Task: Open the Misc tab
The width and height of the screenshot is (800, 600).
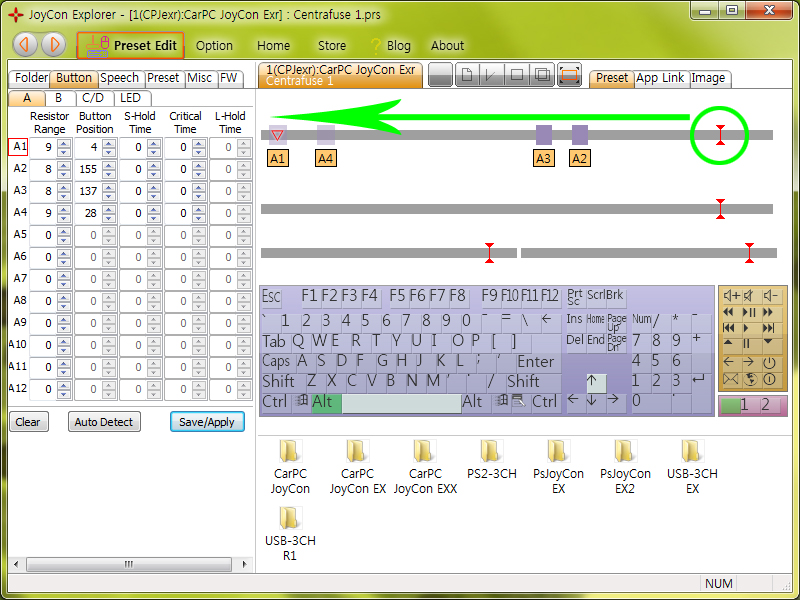Action: click(x=199, y=78)
